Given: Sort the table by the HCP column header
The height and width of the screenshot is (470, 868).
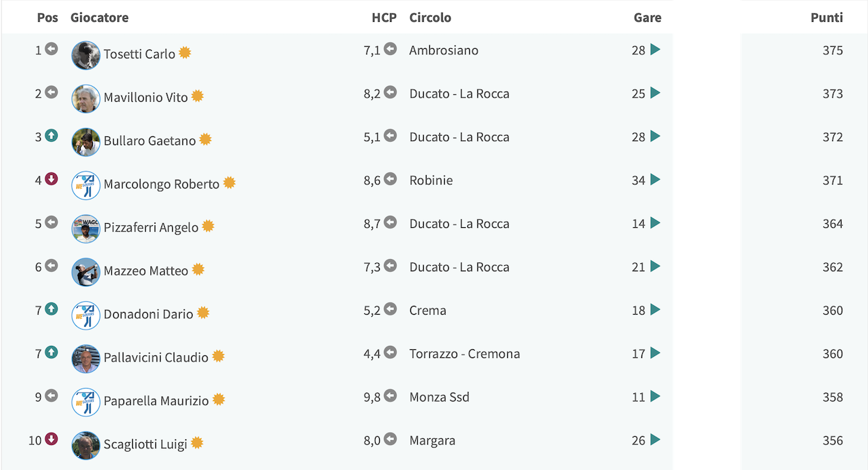Looking at the screenshot, I should tap(384, 18).
